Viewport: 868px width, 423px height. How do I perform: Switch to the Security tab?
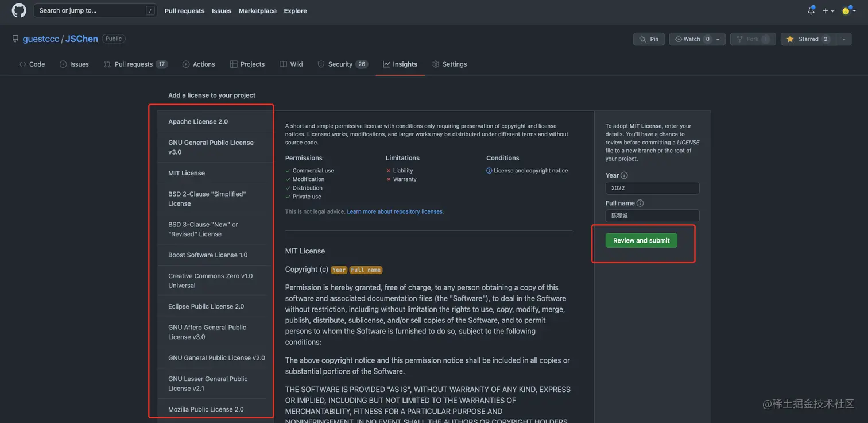(343, 64)
